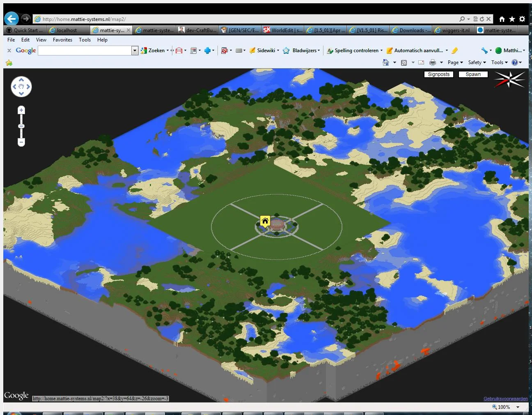Toggle the Signposts overlay on the map
The width and height of the screenshot is (532, 415).
438,74
